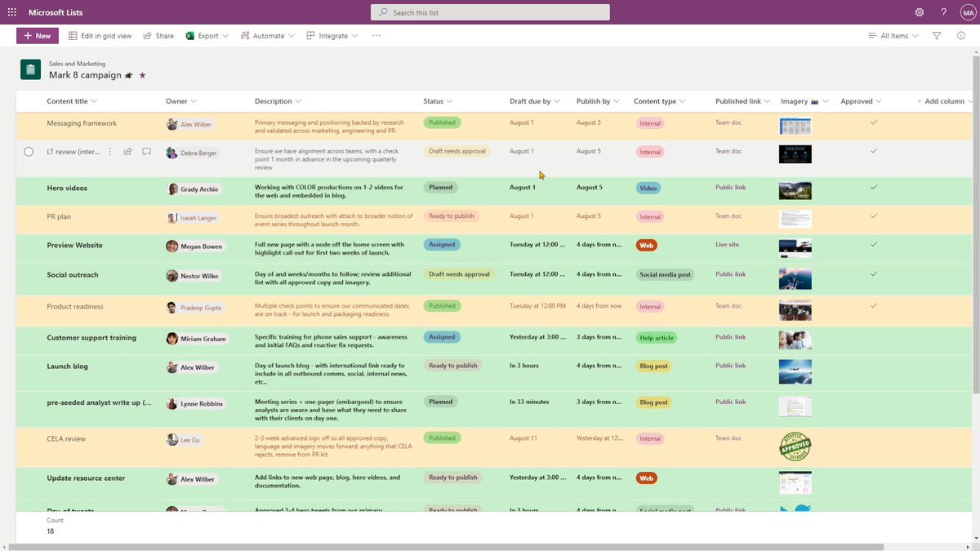Click Edit in grid view

(100, 36)
